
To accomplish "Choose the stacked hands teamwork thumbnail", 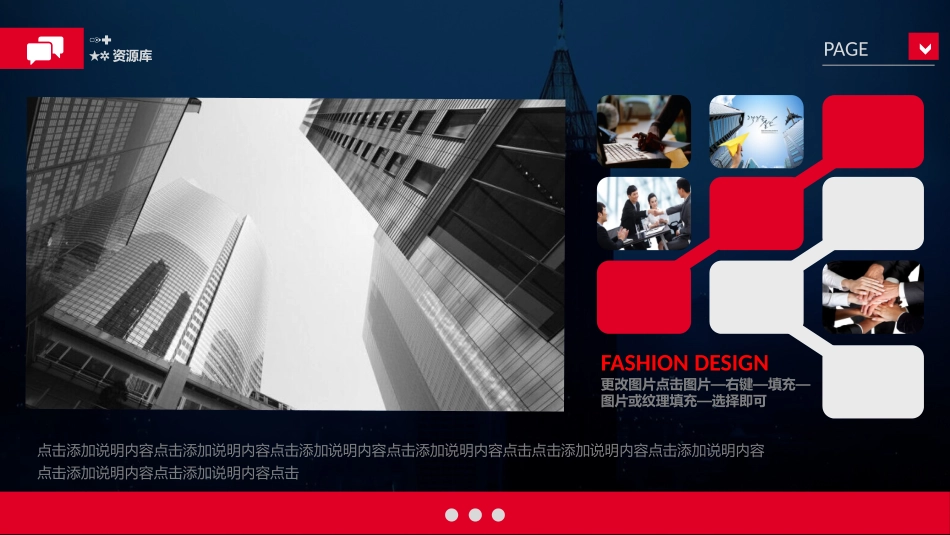I will 872,297.
